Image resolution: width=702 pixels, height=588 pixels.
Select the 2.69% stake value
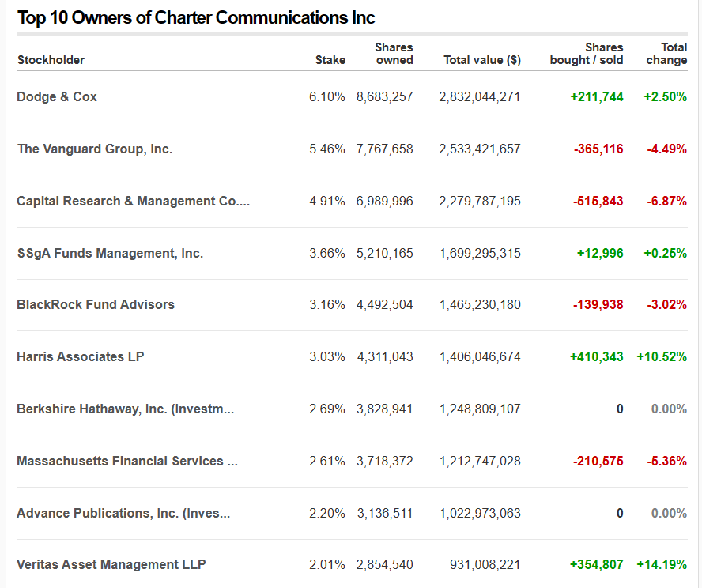click(327, 409)
